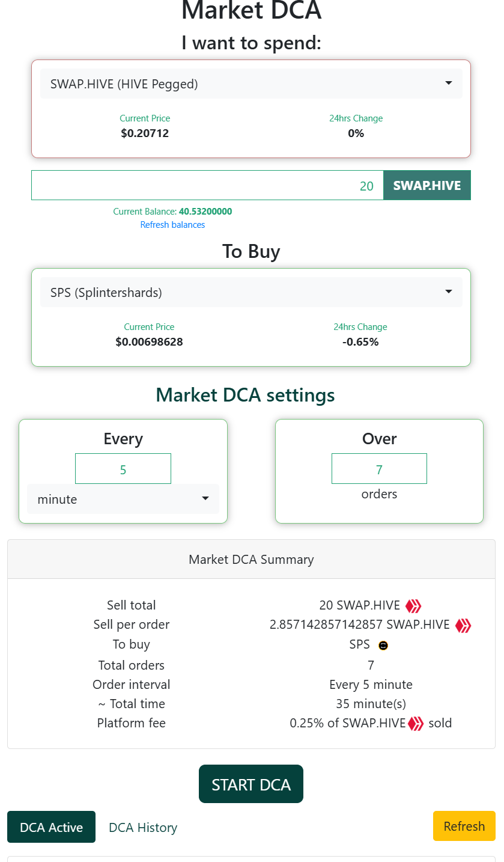Click SPS coin icon in summary
504x862 pixels.
[x=383, y=645]
